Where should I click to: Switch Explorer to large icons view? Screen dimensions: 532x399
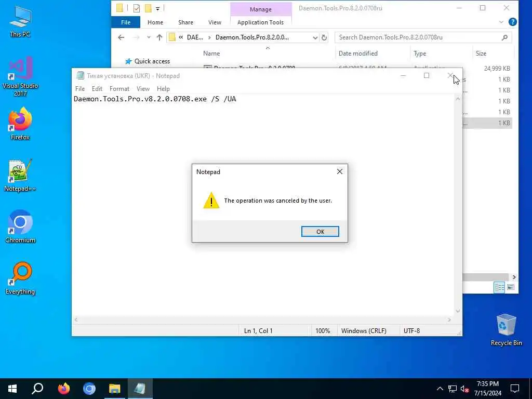pos(511,287)
